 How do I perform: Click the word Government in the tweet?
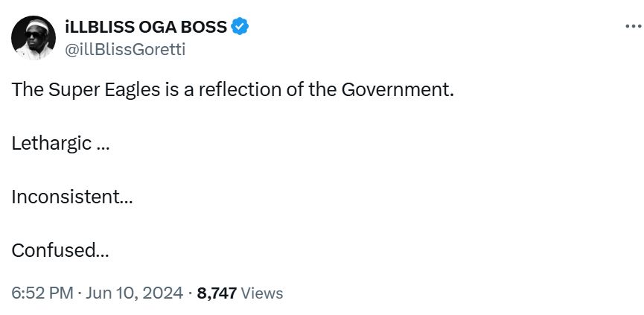click(x=395, y=91)
